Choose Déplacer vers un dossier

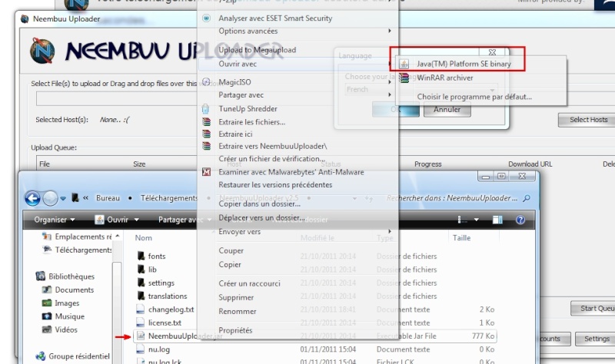(261, 217)
